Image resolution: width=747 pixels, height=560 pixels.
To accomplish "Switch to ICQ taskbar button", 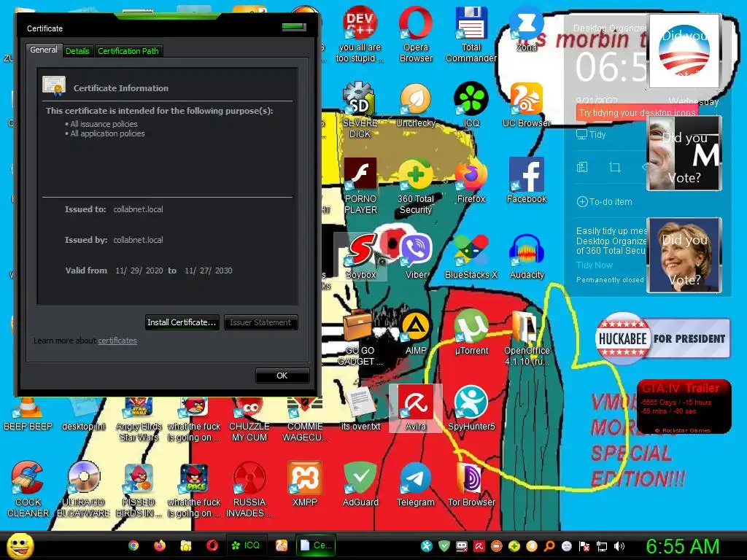I will [246, 545].
